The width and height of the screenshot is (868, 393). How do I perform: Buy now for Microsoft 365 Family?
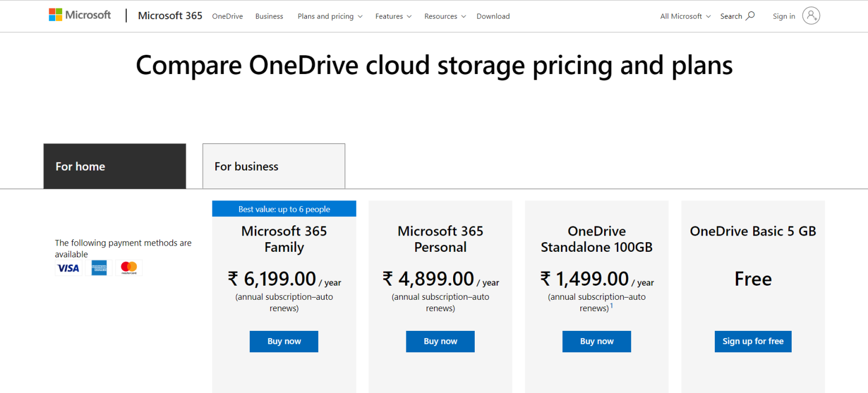coord(284,342)
